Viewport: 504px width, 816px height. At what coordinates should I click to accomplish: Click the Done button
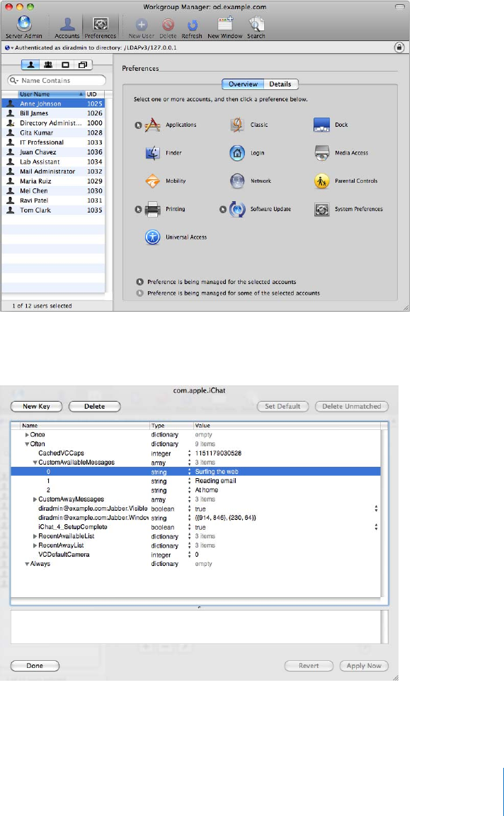click(35, 666)
